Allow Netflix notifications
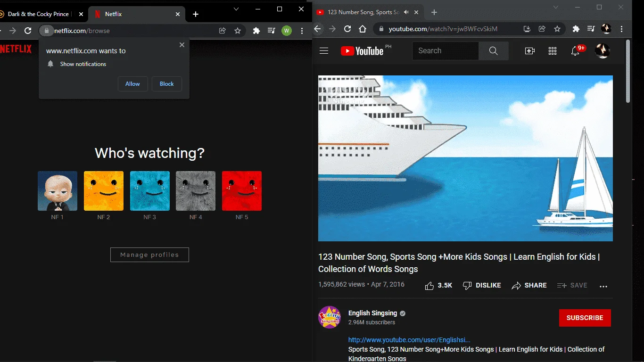 click(132, 84)
